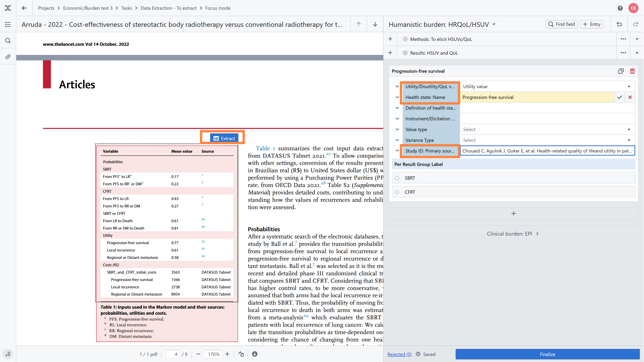Open more options for Results section

click(623, 53)
